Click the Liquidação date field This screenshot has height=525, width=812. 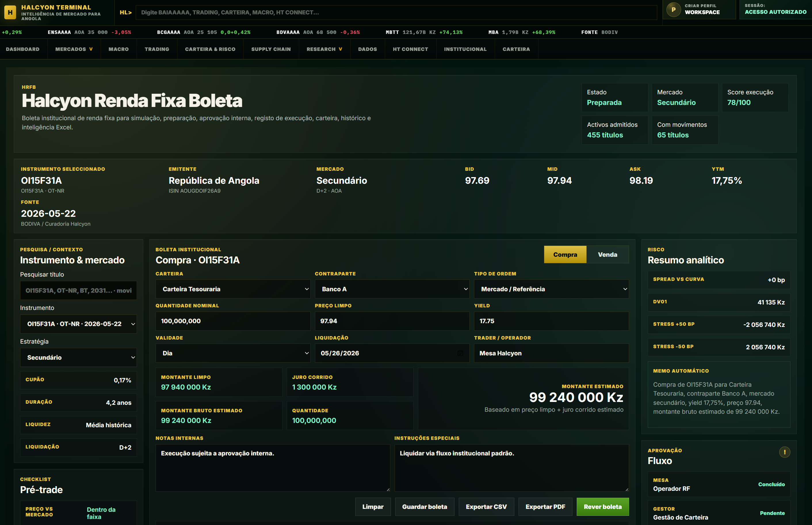(392, 353)
